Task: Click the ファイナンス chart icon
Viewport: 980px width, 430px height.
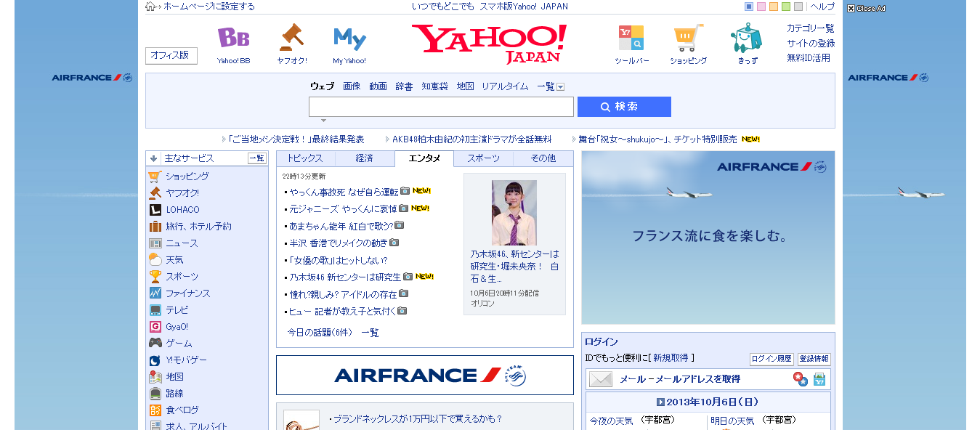Action: point(155,293)
